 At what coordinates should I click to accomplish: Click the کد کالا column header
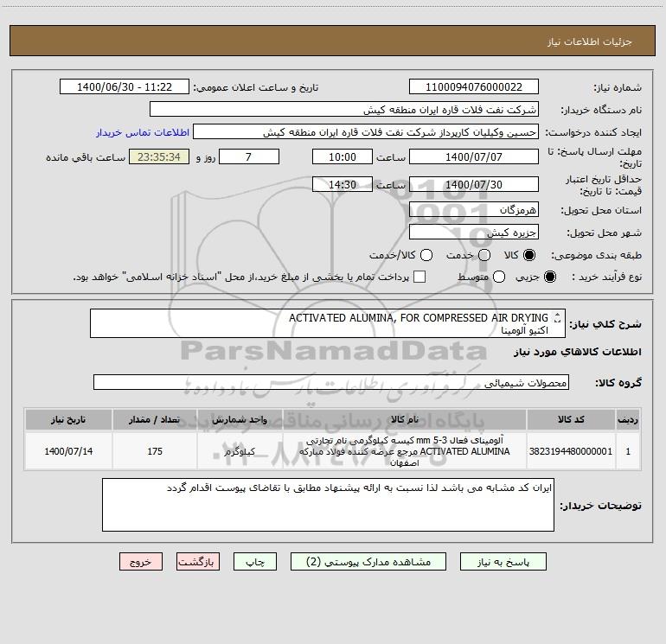(x=571, y=419)
